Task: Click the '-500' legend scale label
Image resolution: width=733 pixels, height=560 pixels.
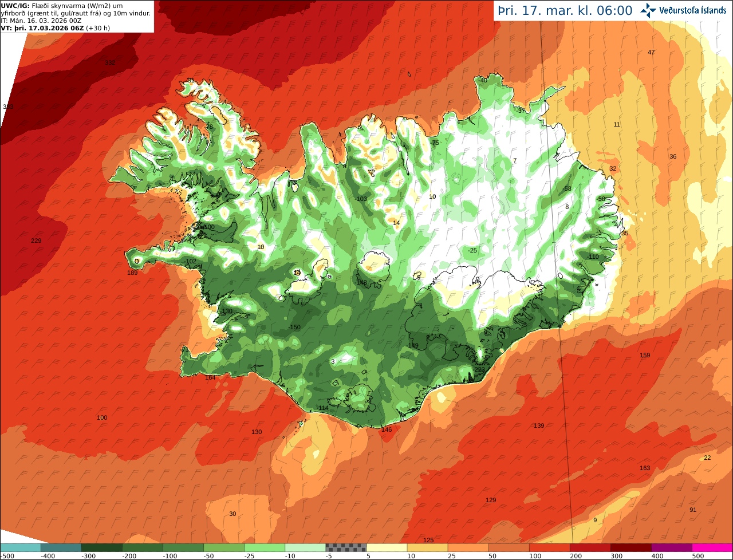Action: coord(6,556)
